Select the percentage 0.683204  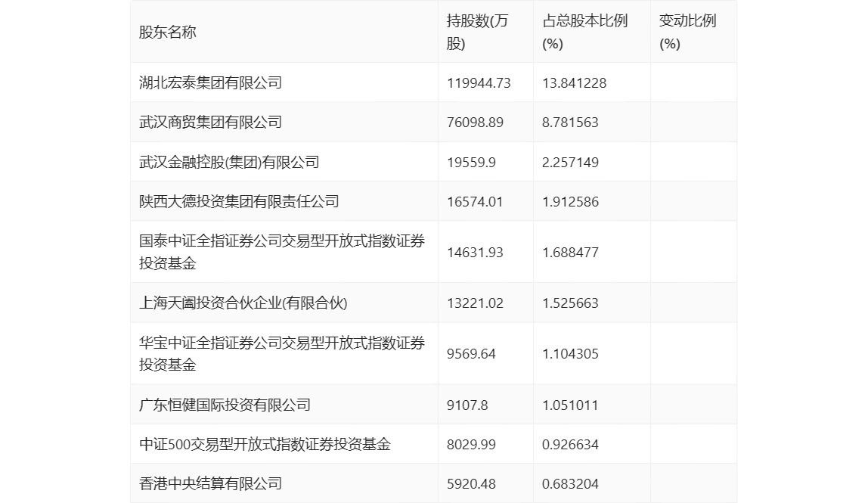click(x=570, y=483)
